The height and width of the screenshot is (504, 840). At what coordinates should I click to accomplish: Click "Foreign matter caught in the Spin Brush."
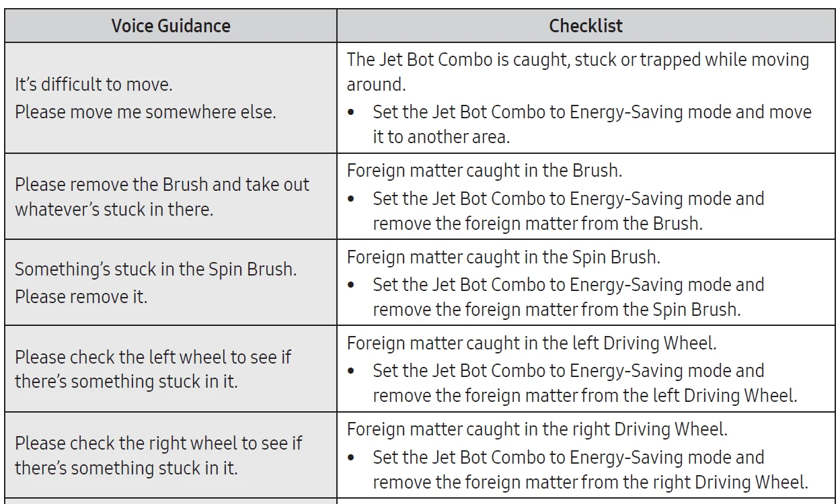(503, 257)
